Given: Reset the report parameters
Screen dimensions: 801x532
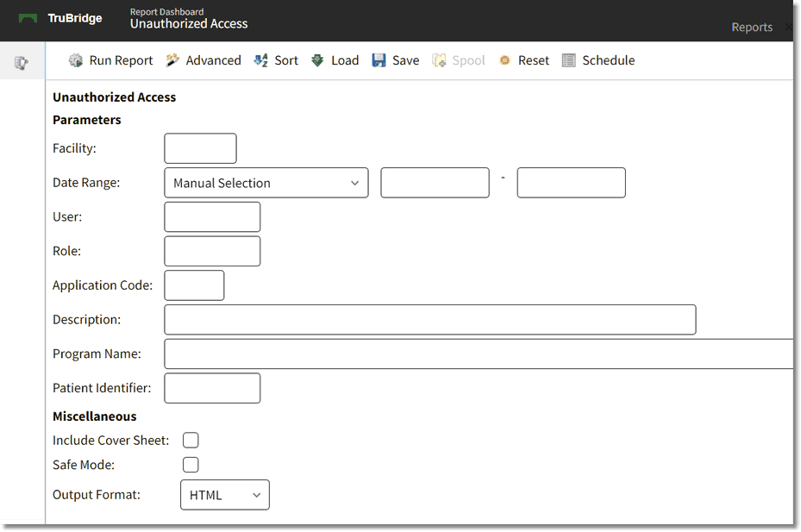Looking at the screenshot, I should tap(523, 60).
